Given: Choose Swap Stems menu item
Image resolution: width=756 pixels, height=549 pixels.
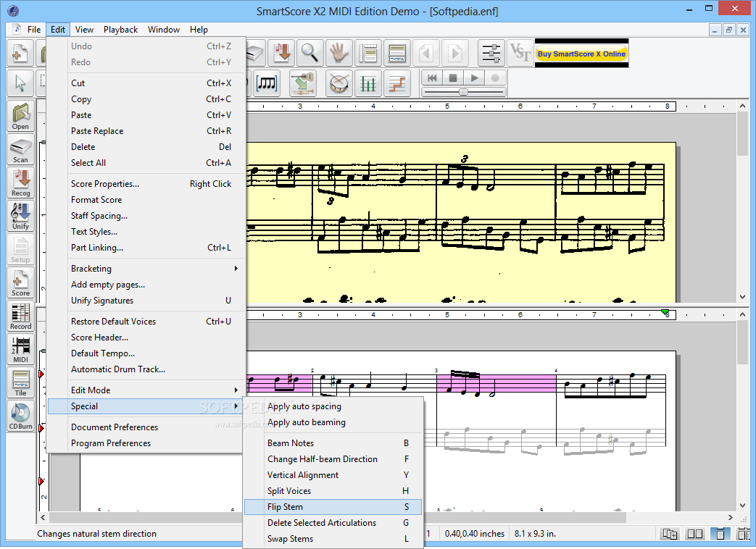Looking at the screenshot, I should pyautogui.click(x=333, y=538).
